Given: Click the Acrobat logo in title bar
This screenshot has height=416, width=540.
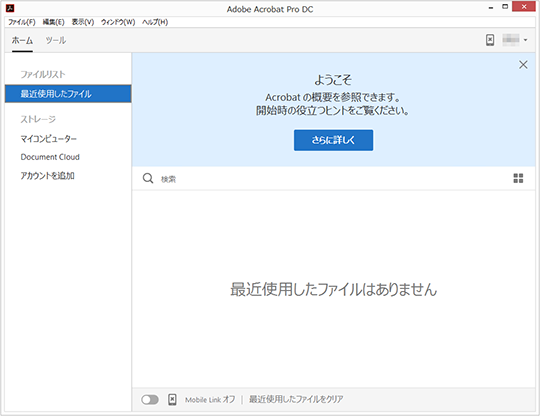Looking at the screenshot, I should (10, 8).
